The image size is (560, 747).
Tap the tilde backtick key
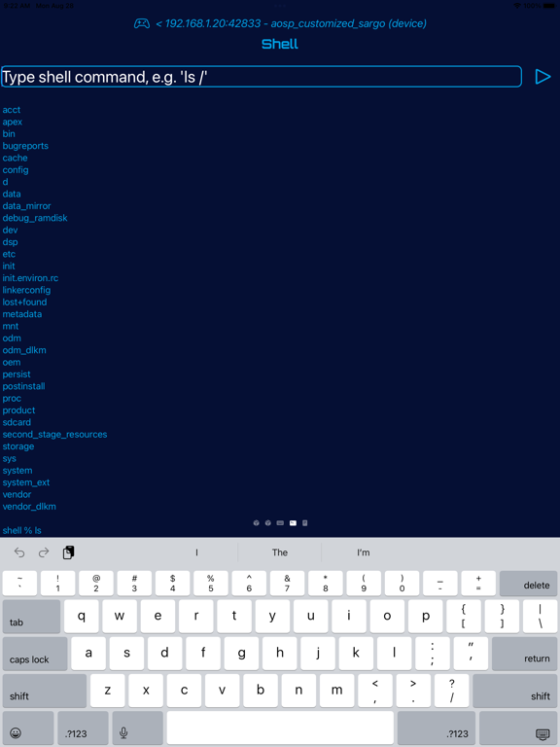point(19,584)
